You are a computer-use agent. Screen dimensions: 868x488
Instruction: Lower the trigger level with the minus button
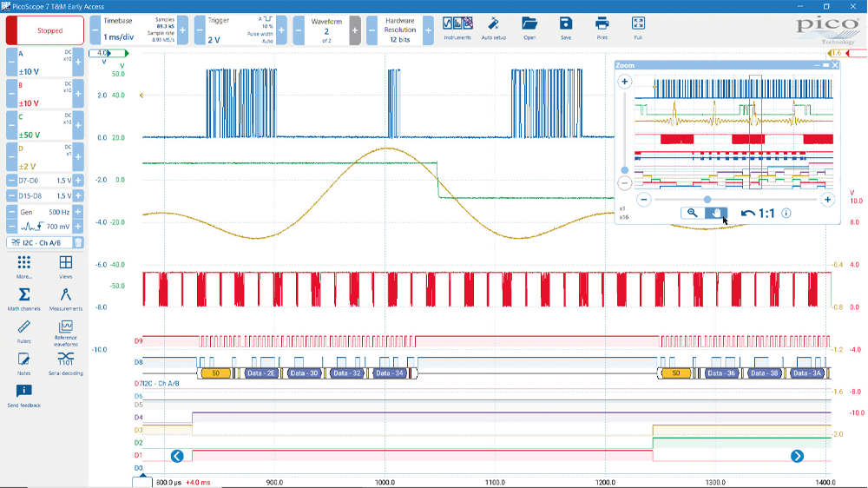point(200,30)
